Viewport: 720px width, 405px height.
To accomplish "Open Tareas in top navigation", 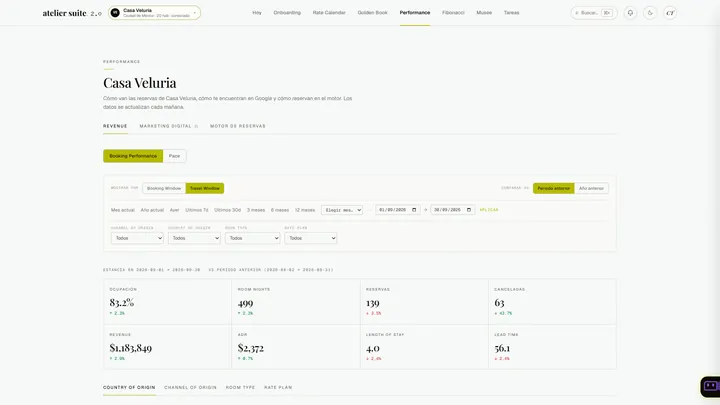I will click(x=511, y=13).
